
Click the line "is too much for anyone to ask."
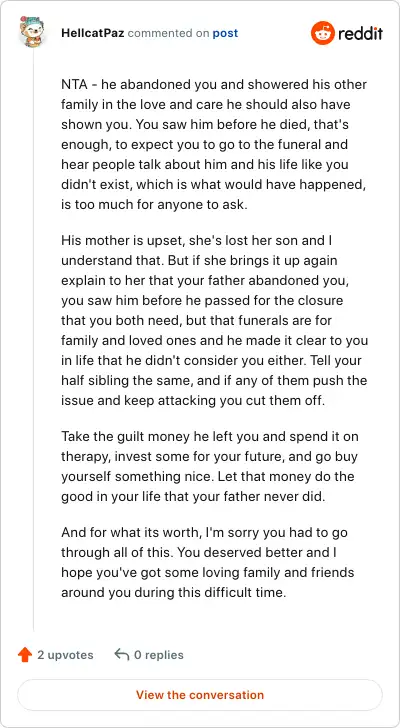click(x=155, y=205)
